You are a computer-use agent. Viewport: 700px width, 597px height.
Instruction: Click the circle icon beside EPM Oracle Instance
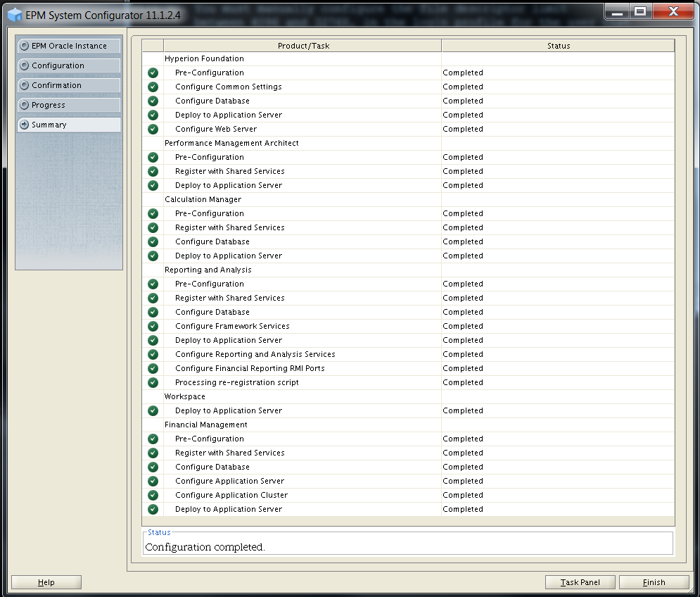[25, 46]
